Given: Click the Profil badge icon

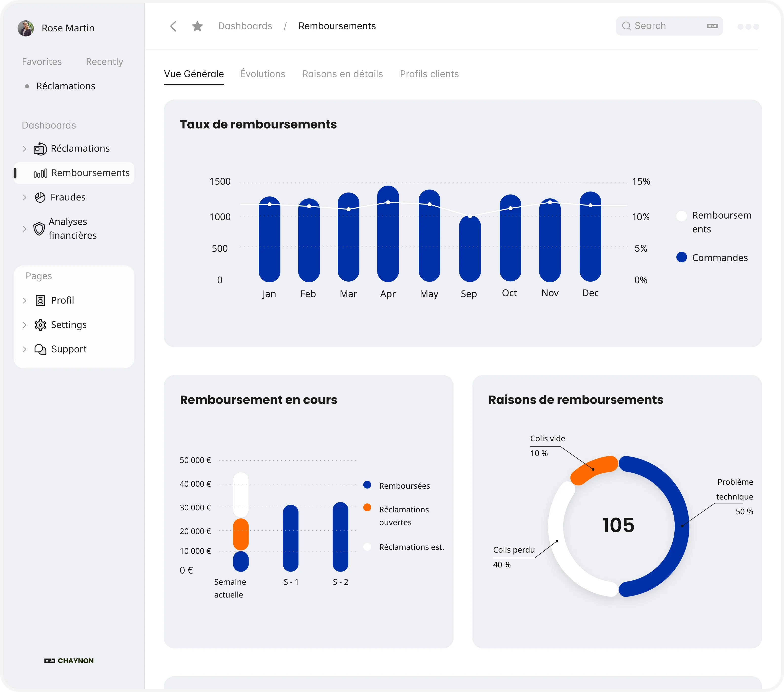Looking at the screenshot, I should tap(40, 301).
